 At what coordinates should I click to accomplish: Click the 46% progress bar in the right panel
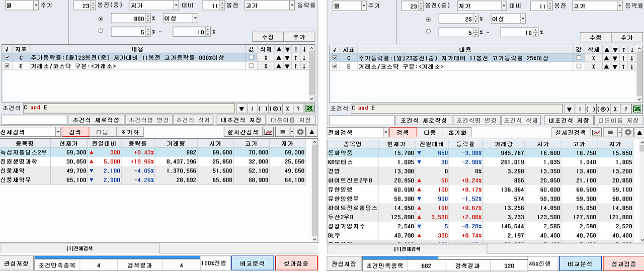click(445, 258)
